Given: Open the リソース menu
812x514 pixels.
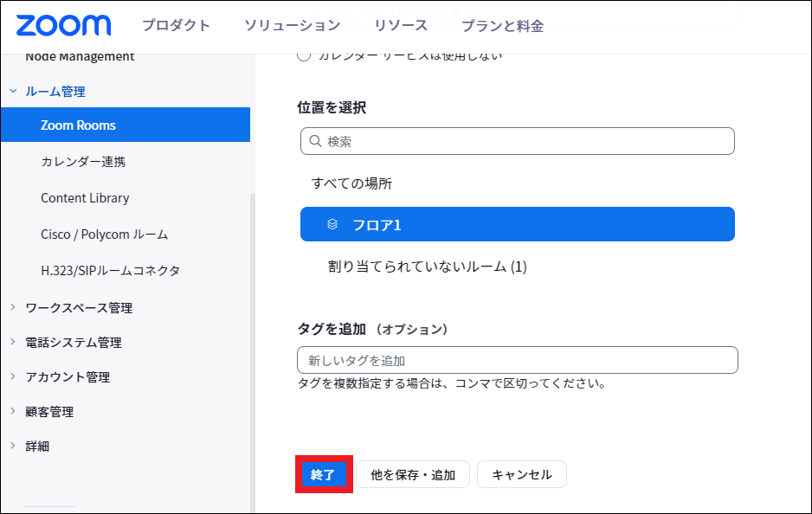Looking at the screenshot, I should click(401, 25).
